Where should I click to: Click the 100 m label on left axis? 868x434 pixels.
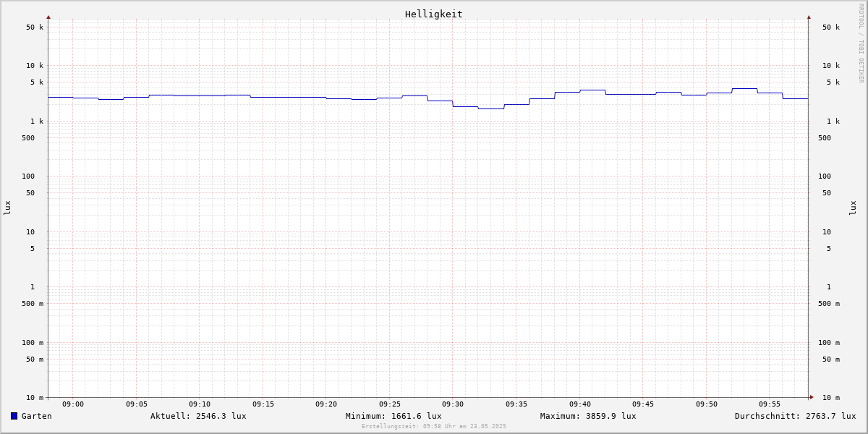(33, 343)
